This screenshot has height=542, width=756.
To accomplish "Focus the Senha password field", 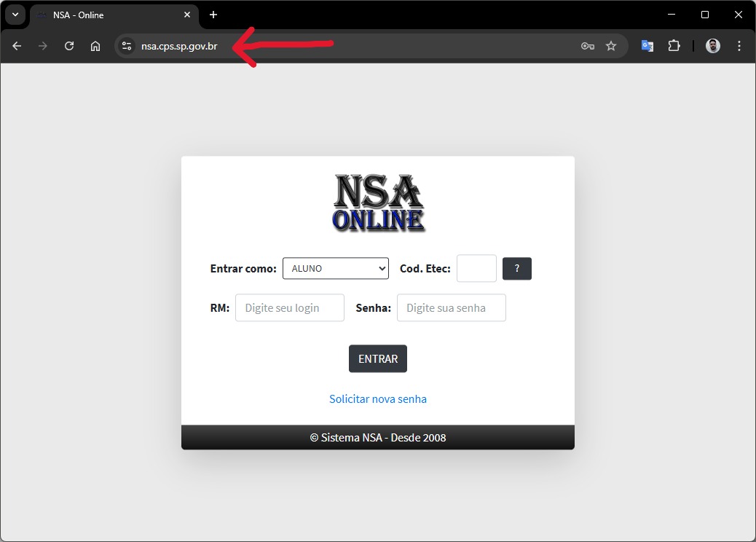I will tap(451, 307).
